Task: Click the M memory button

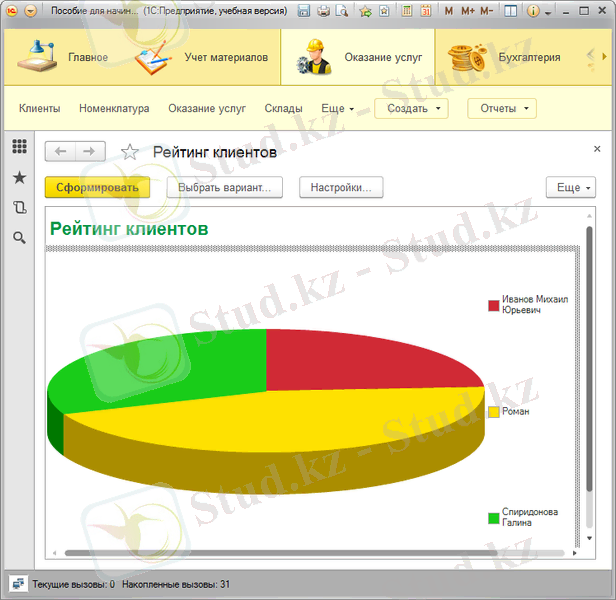Action: tap(449, 11)
